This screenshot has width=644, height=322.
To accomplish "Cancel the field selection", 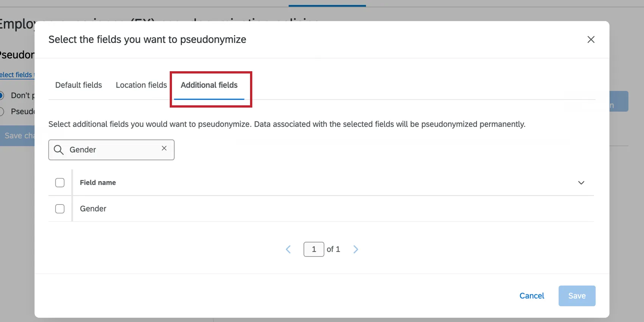I will point(531,295).
